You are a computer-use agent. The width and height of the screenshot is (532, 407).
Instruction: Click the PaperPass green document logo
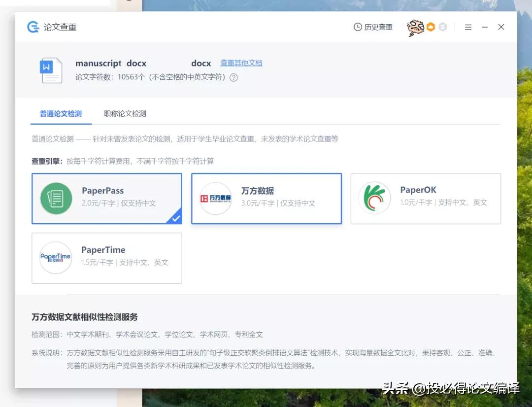click(x=56, y=199)
